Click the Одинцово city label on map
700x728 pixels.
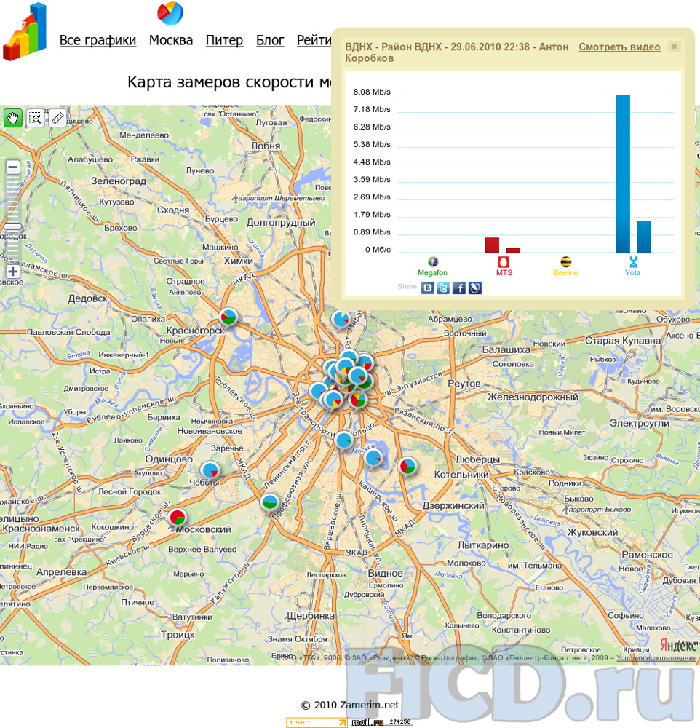pyautogui.click(x=169, y=459)
